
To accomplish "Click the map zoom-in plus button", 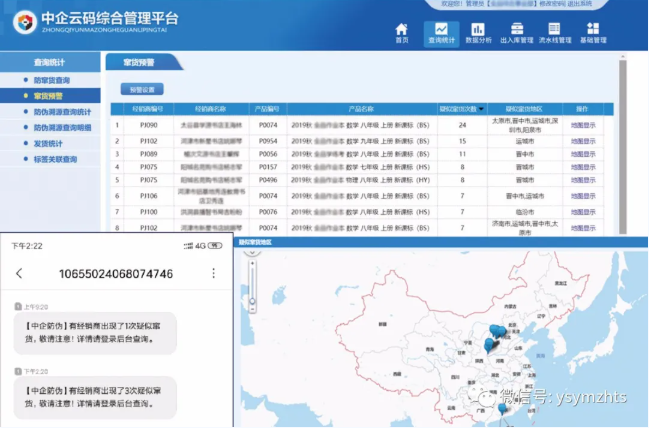I will point(252,263).
